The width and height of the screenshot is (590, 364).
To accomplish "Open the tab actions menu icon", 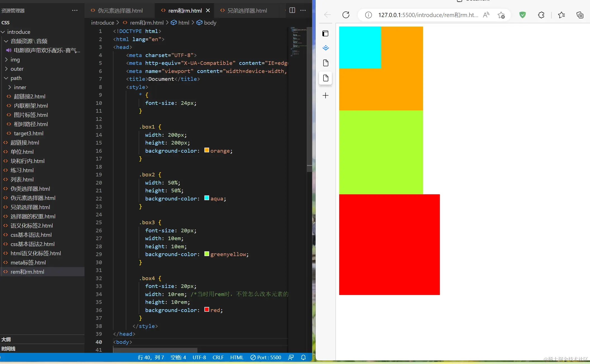I will pos(325,34).
